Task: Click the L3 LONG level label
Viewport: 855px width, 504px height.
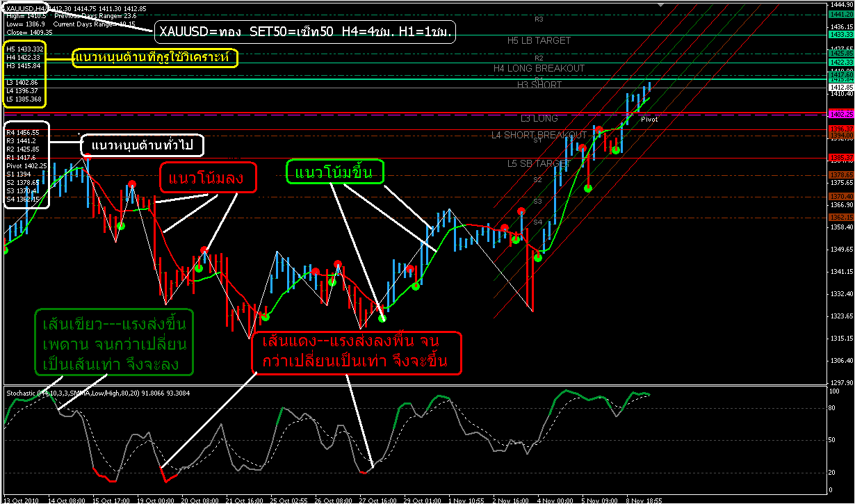Action: click(539, 119)
